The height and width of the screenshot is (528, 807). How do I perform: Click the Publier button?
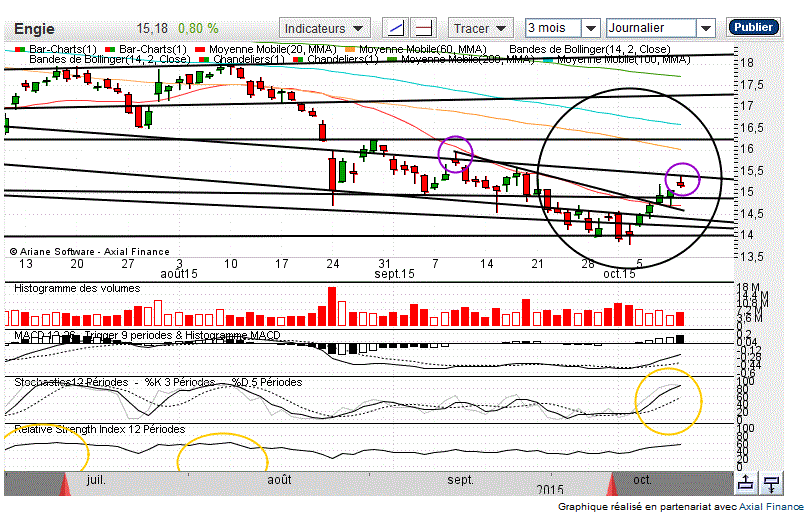coord(753,27)
